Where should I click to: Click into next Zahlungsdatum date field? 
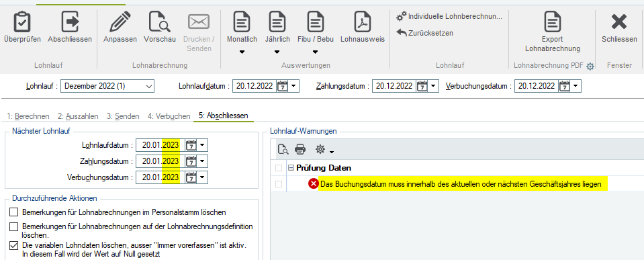(x=160, y=161)
